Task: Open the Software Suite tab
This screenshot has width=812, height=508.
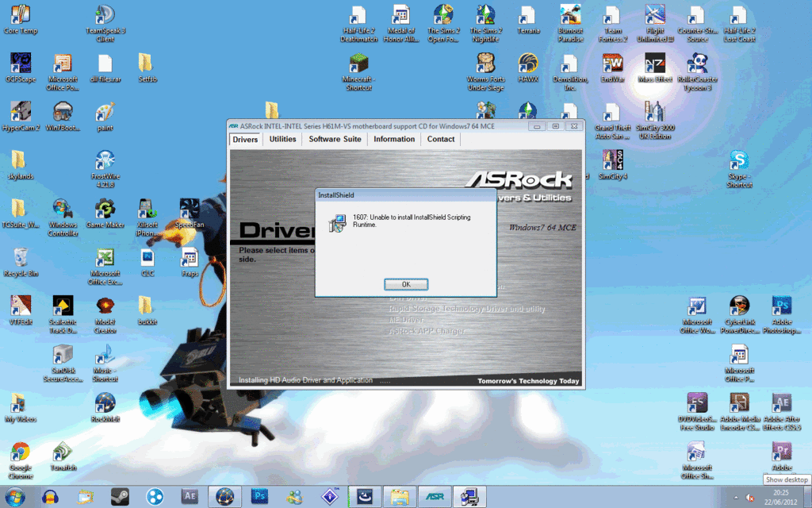Action: pyautogui.click(x=335, y=139)
